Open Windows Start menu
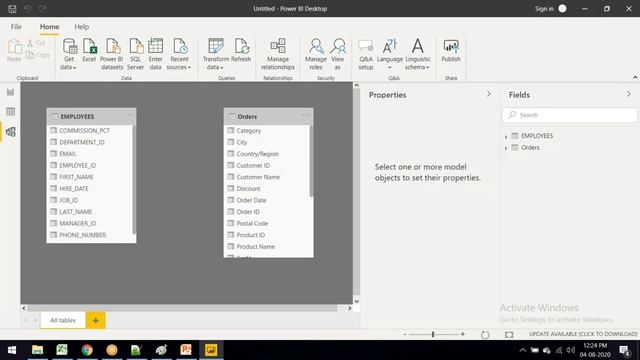 click(12, 350)
